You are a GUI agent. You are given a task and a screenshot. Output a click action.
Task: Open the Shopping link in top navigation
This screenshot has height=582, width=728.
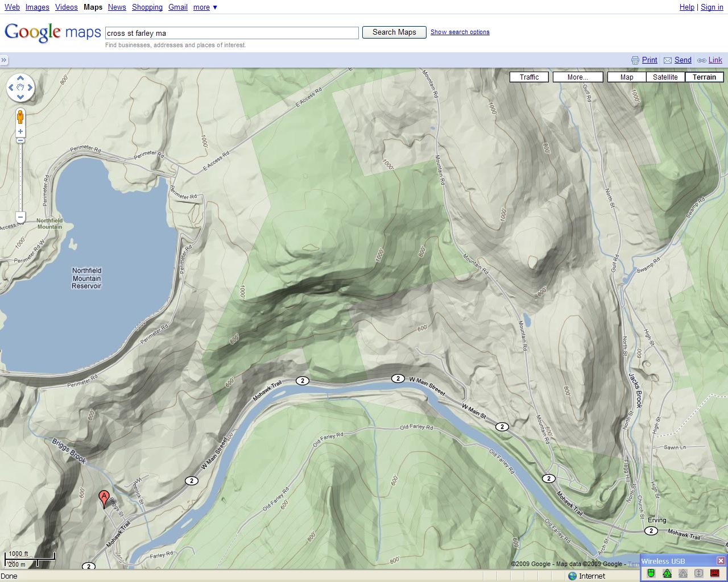[147, 7]
